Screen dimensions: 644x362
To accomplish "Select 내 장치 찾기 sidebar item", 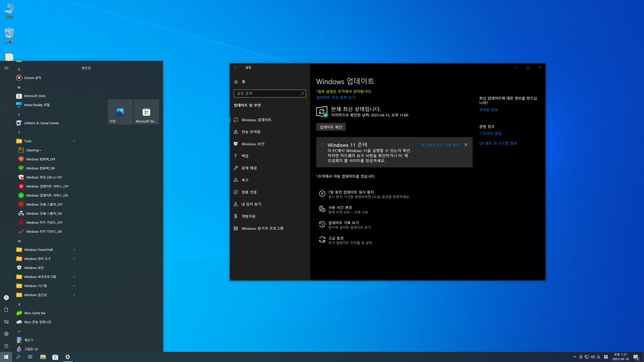I will point(270,204).
